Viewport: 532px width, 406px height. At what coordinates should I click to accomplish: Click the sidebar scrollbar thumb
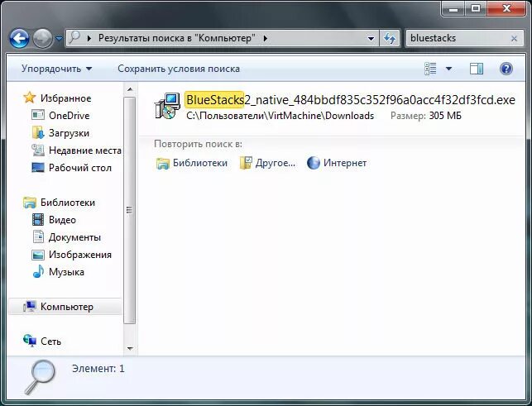point(130,210)
